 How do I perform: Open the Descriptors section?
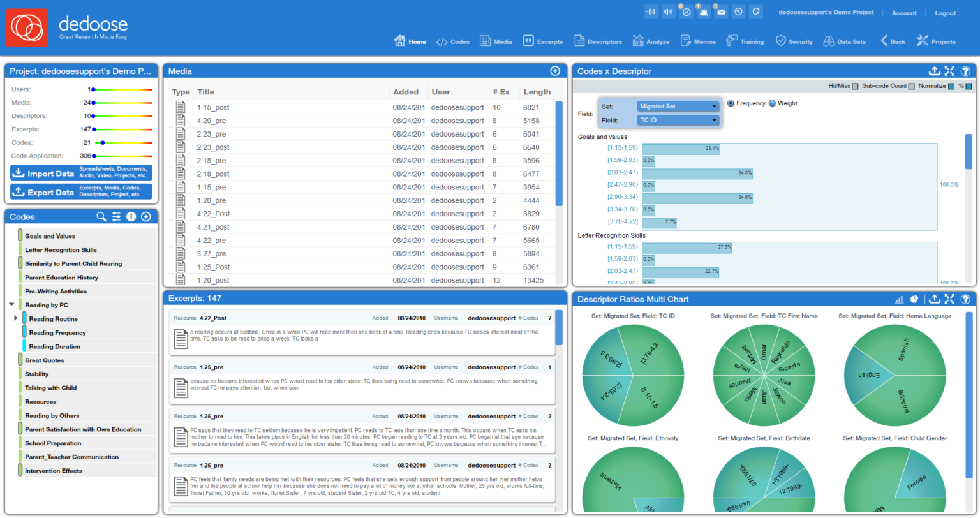click(x=598, y=41)
